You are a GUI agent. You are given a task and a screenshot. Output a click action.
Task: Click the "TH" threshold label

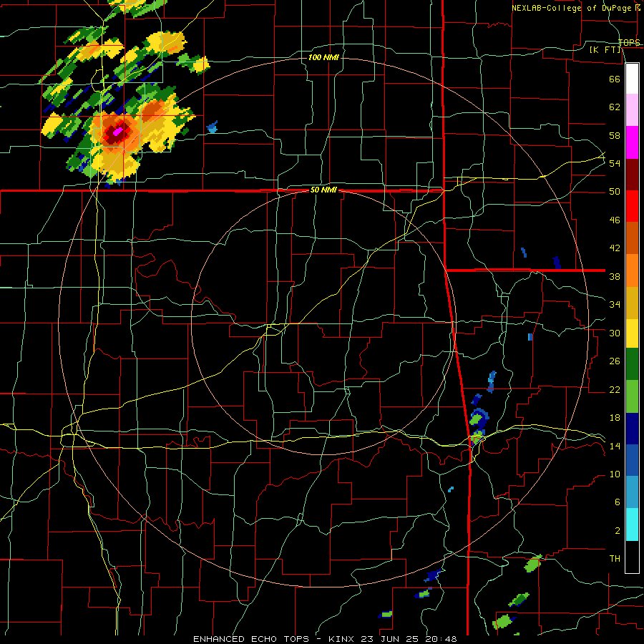[x=615, y=559]
